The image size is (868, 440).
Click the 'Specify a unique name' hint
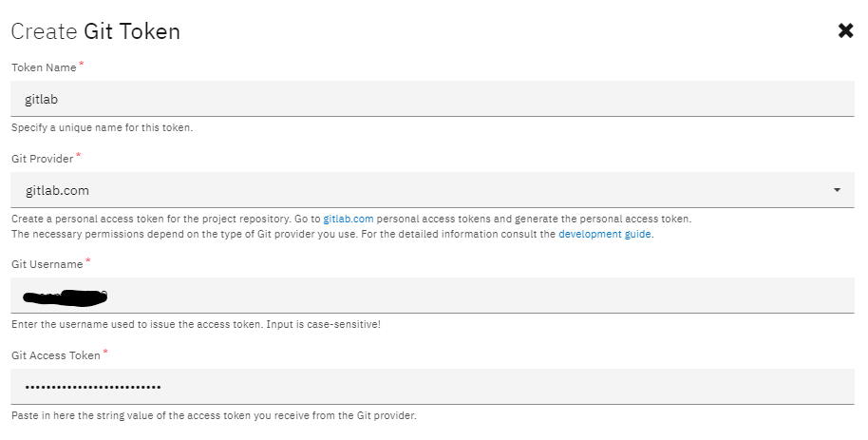click(x=102, y=127)
